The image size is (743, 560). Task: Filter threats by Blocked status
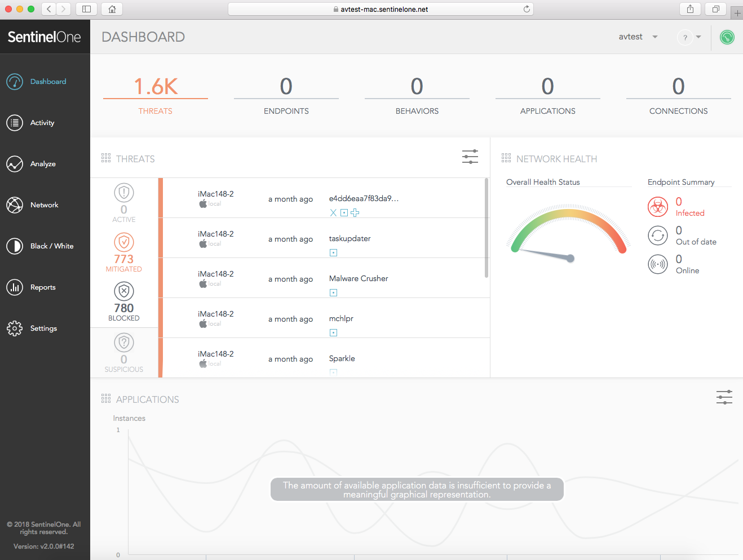pyautogui.click(x=124, y=301)
